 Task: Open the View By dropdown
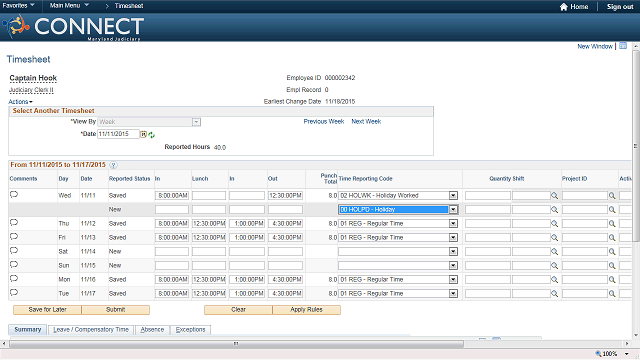coord(196,122)
